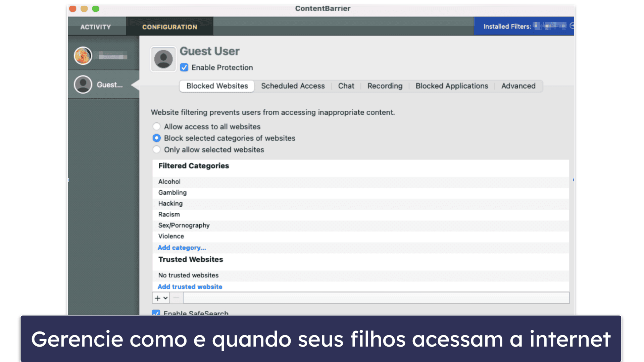The image size is (644, 362).
Task: Select the Racism category row
Action: pos(361,214)
